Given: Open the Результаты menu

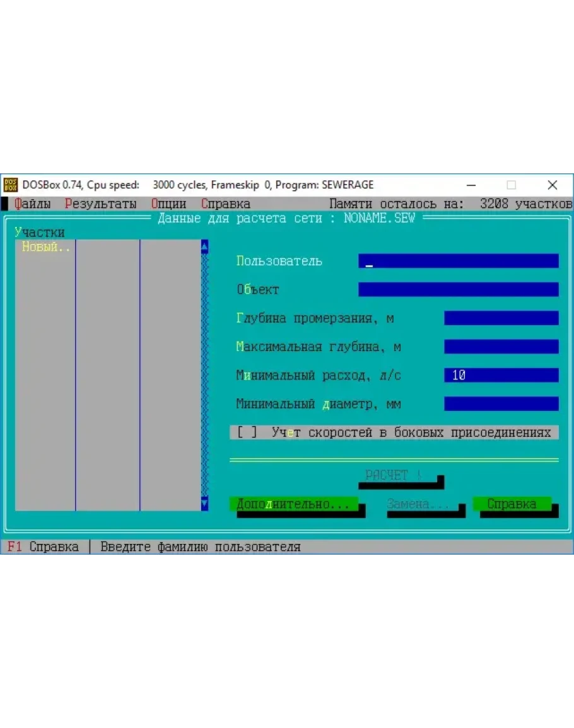Looking at the screenshot, I should [100, 204].
